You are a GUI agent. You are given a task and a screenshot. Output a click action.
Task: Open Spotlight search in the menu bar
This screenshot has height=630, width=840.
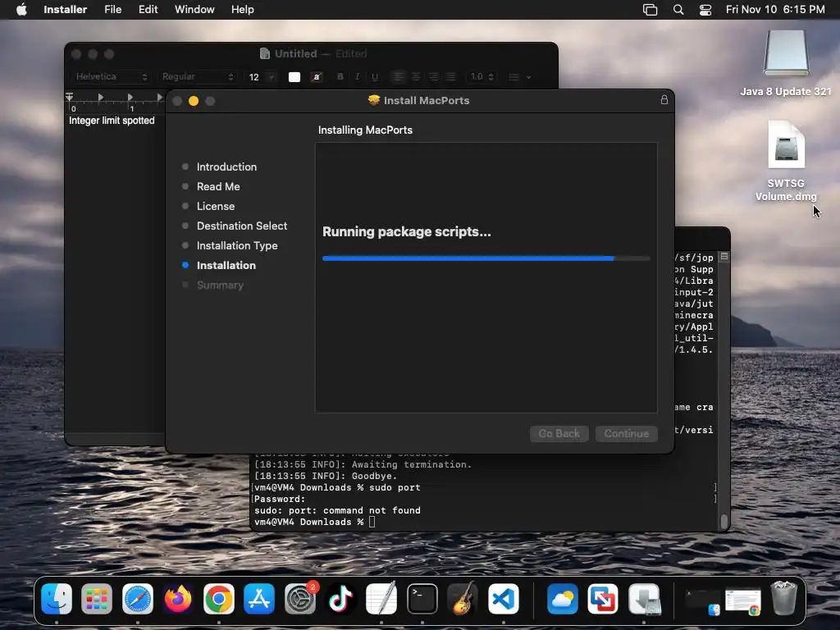tap(678, 10)
